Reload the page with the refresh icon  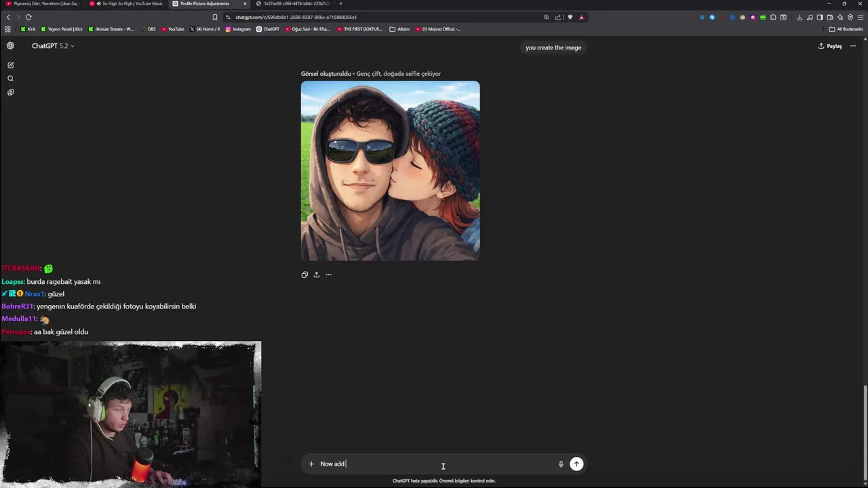28,17
